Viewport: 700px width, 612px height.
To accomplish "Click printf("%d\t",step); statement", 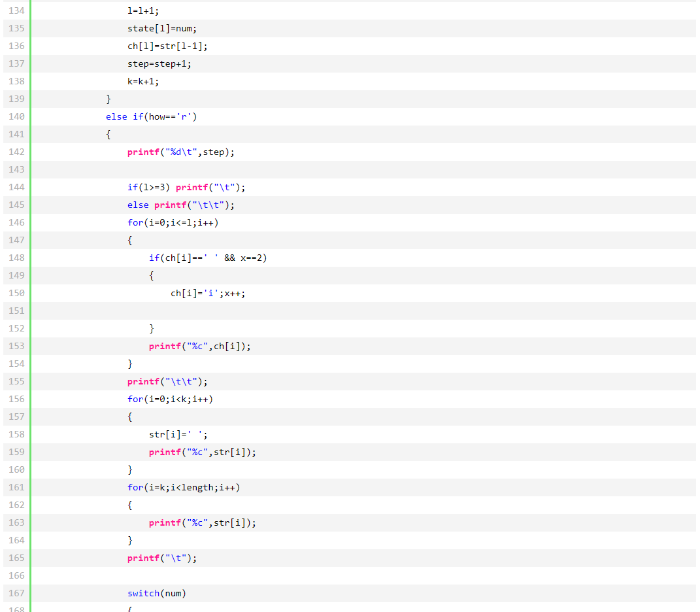I will coord(181,152).
